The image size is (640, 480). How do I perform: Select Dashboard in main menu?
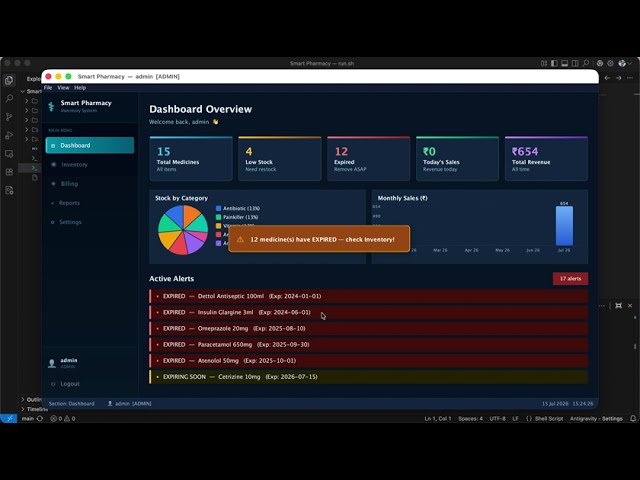tap(90, 145)
